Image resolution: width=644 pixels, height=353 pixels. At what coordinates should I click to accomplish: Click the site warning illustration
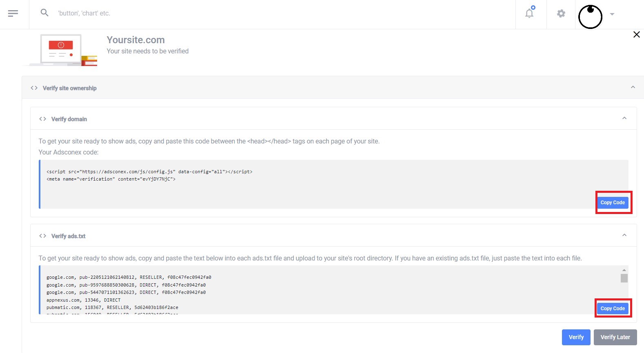pos(61,50)
